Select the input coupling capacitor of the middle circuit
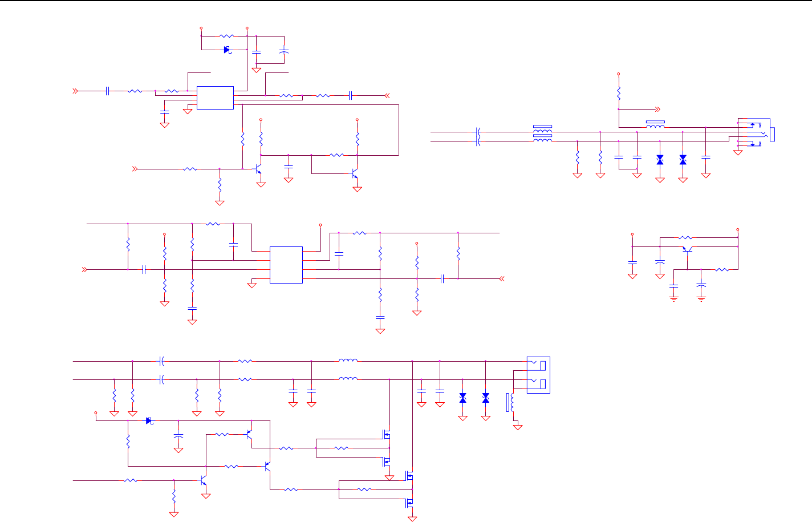Image resolution: width=812 pixels, height=522 pixels. pyautogui.click(x=144, y=269)
